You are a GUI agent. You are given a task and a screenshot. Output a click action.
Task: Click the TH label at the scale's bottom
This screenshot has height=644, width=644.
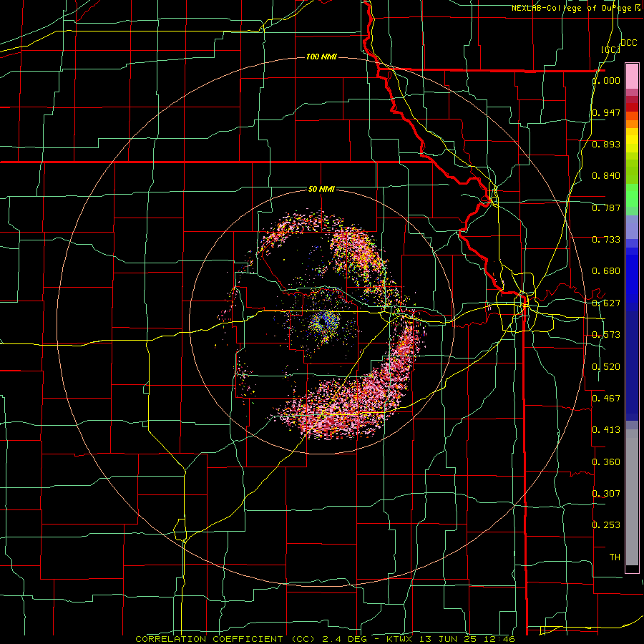615,557
